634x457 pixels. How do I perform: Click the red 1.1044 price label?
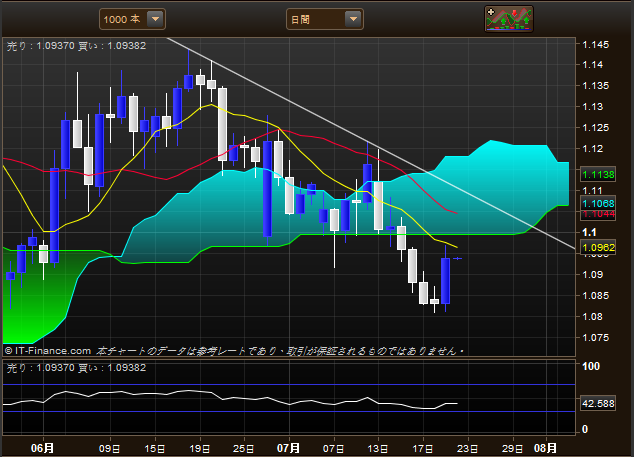click(598, 214)
